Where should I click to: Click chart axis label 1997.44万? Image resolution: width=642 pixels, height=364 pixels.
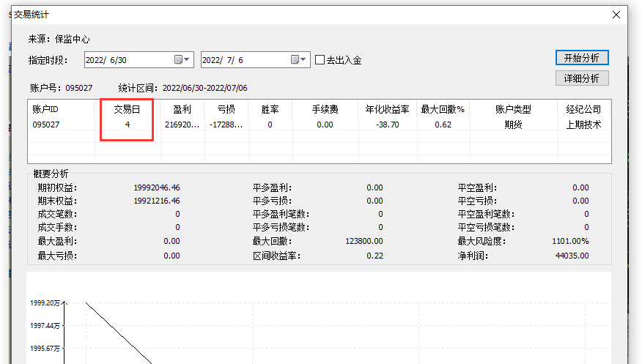pos(45,326)
